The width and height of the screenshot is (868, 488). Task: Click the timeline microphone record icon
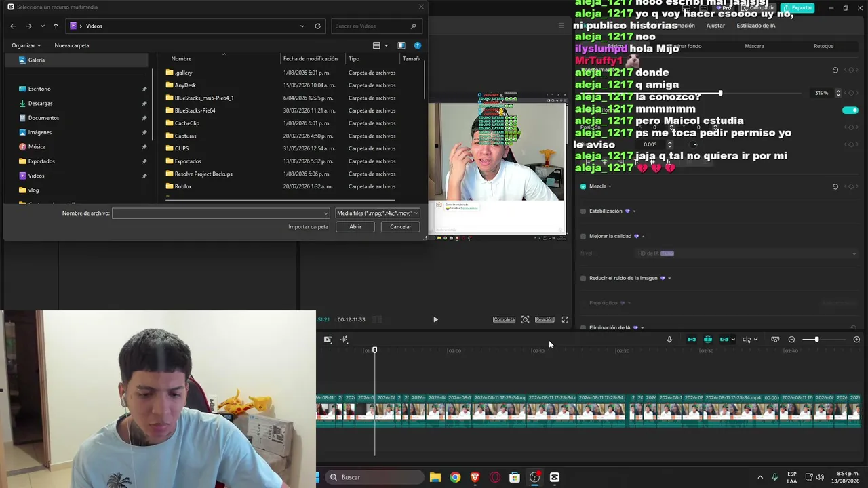[669, 340]
